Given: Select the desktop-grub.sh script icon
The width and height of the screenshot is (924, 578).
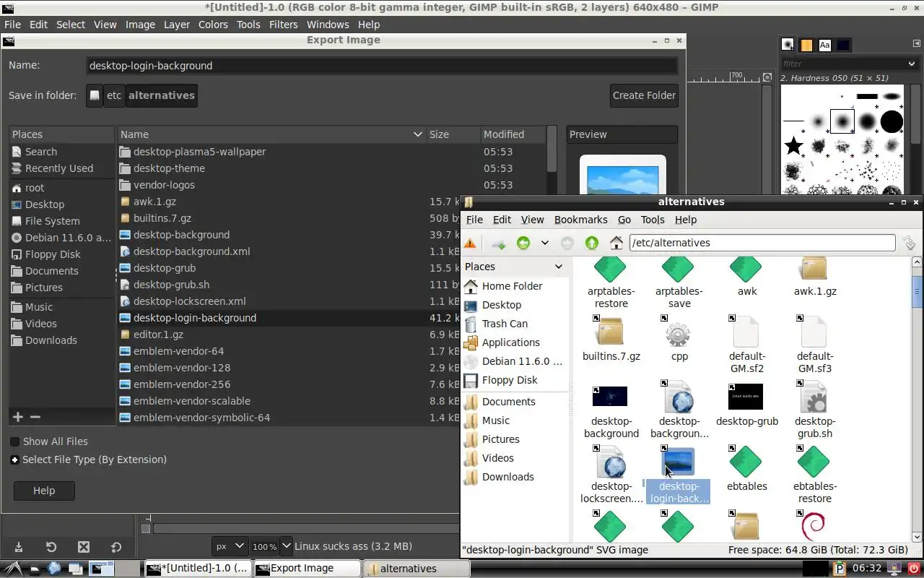Looking at the screenshot, I should [x=814, y=399].
